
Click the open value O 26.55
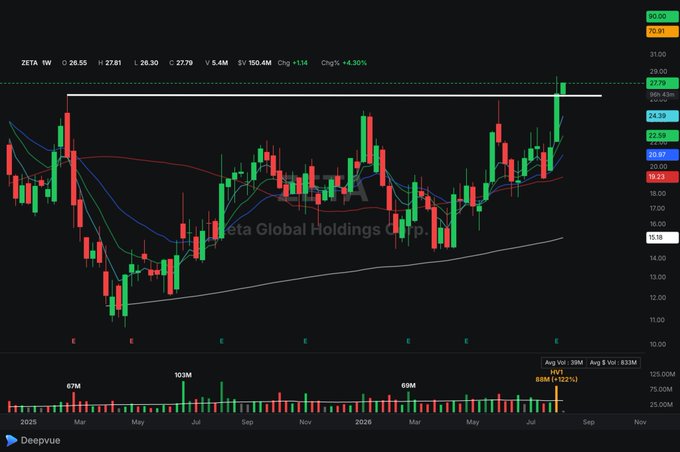(75, 63)
